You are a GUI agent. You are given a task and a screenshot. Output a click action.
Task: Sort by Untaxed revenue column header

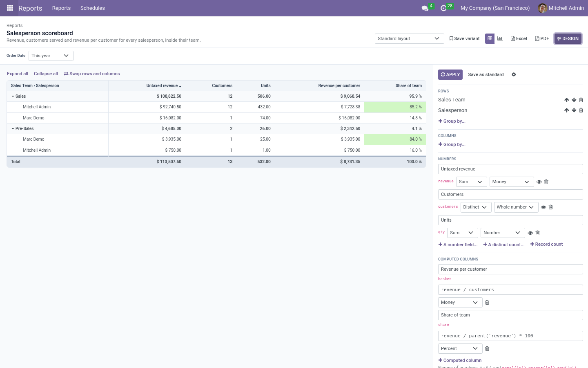point(164,85)
